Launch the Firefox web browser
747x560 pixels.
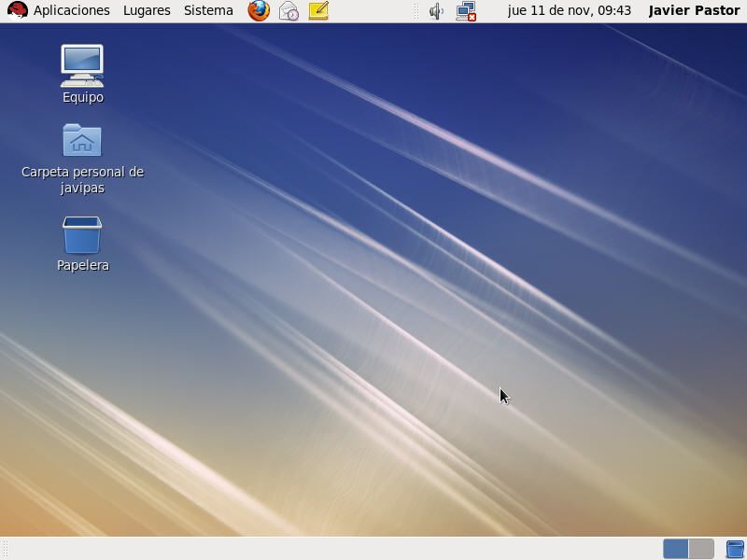coord(259,10)
